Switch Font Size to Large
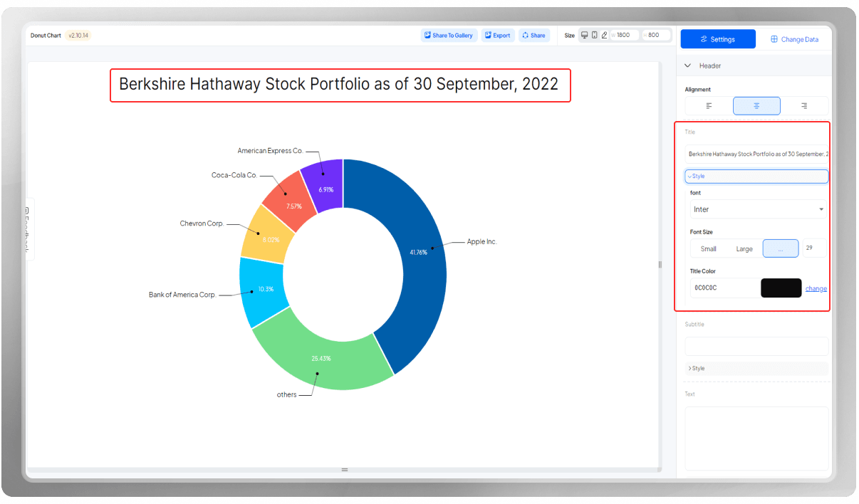The height and width of the screenshot is (504, 859). pos(744,248)
